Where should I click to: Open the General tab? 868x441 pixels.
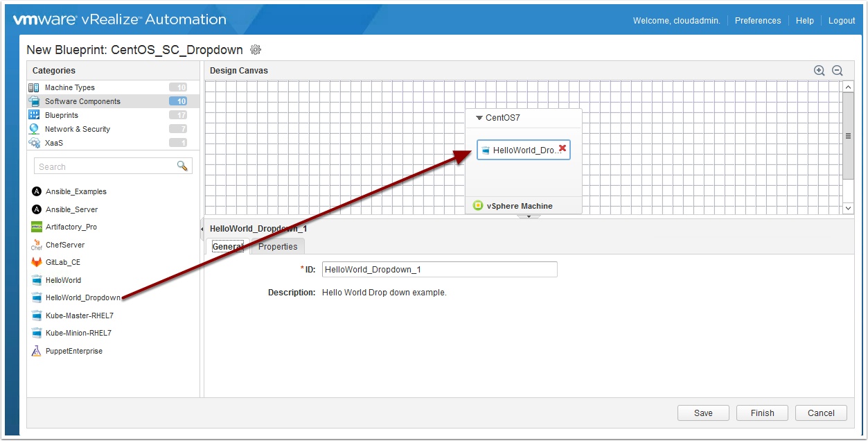(x=228, y=246)
